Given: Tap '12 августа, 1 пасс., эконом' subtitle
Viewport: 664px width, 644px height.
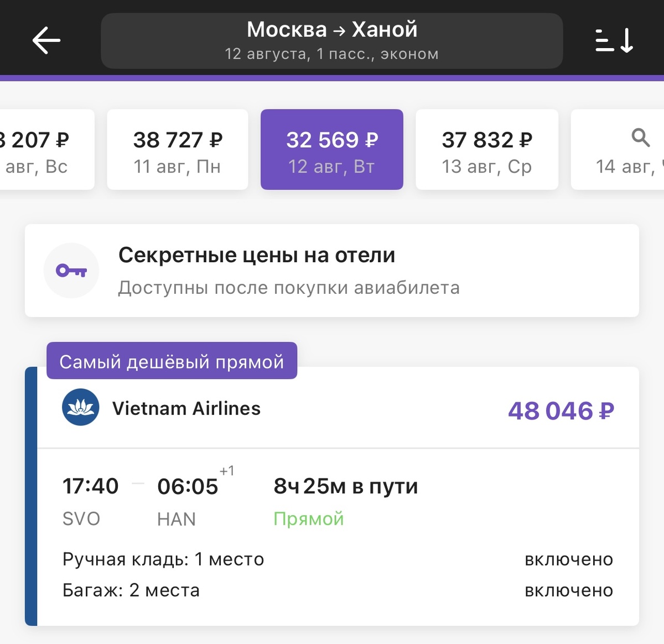Looking at the screenshot, I should click(331, 54).
